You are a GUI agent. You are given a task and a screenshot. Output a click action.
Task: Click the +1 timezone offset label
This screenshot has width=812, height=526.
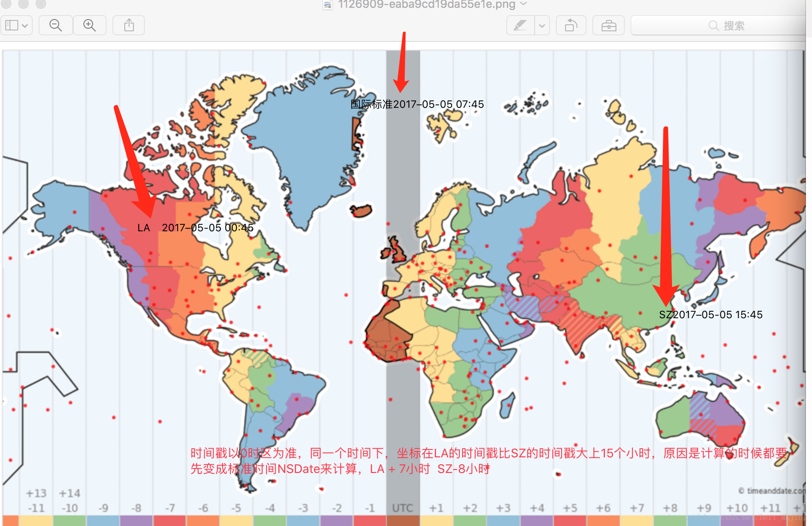pos(436,508)
